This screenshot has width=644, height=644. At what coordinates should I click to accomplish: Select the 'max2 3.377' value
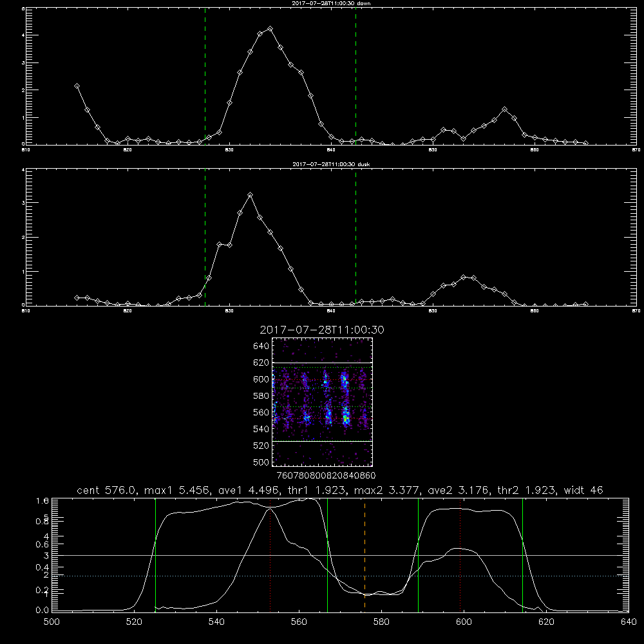[387, 490]
